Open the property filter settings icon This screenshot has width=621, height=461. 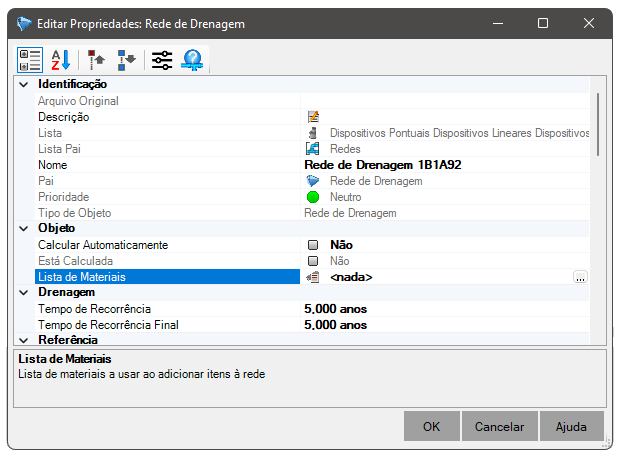162,60
